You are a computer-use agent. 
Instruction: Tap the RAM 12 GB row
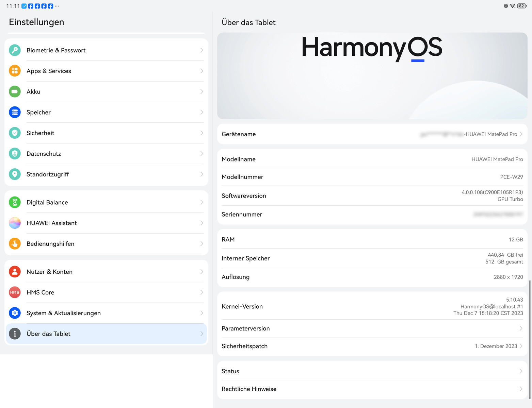tap(372, 239)
